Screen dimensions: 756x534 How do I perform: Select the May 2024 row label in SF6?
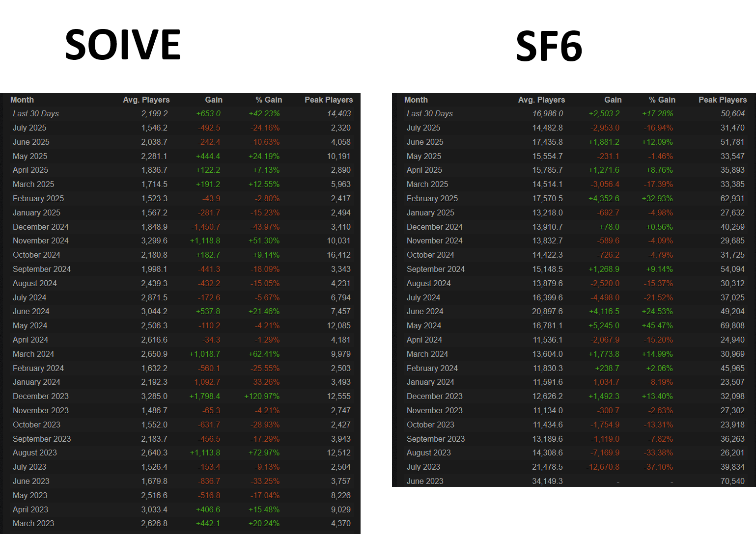coord(424,325)
